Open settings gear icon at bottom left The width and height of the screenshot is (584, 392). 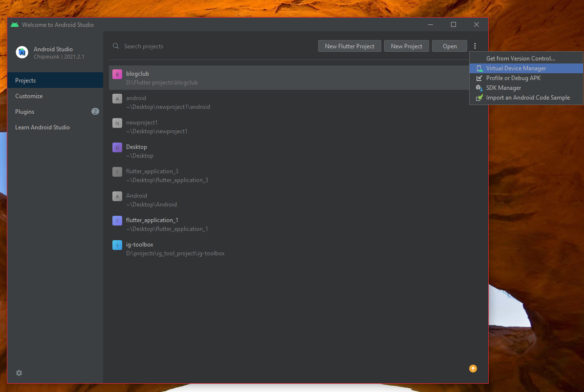coord(19,372)
